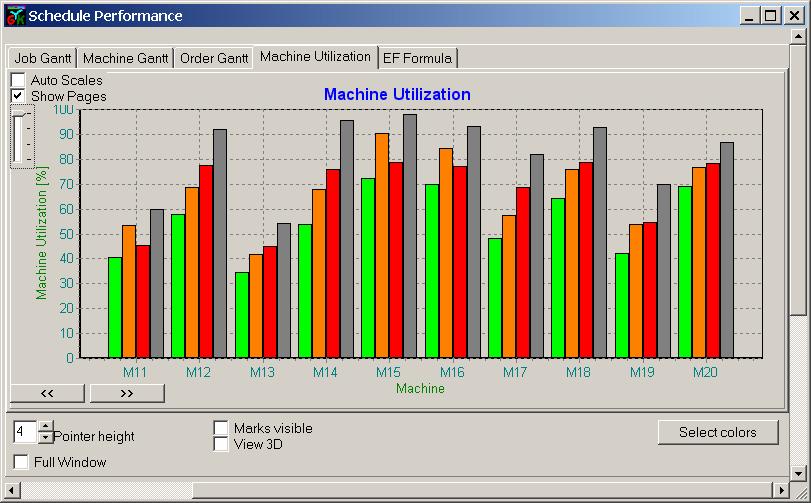Viewport: 811px width, 503px height.
Task: Click the M14 axis label
Action: click(x=325, y=372)
